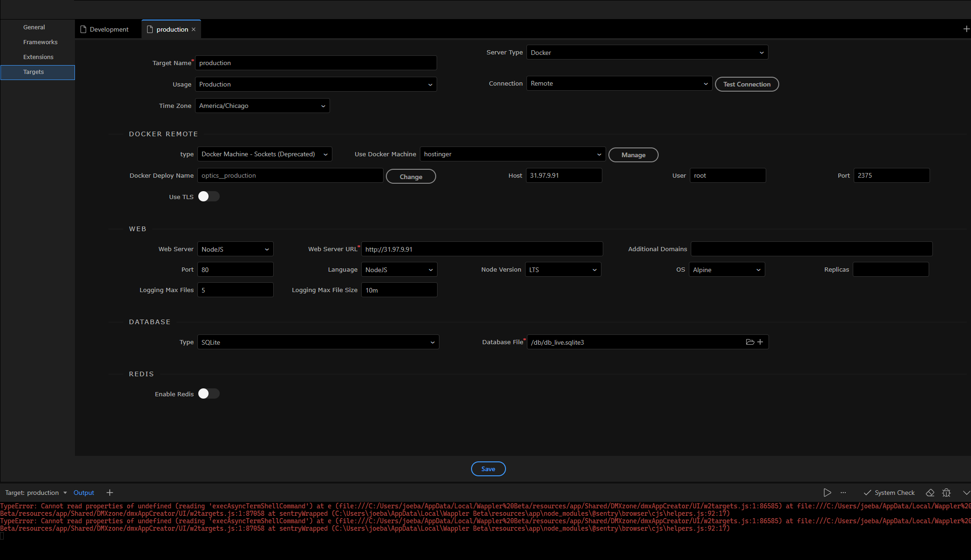Add new terminal tab plus icon
This screenshot has width=971, height=560.
click(x=110, y=493)
